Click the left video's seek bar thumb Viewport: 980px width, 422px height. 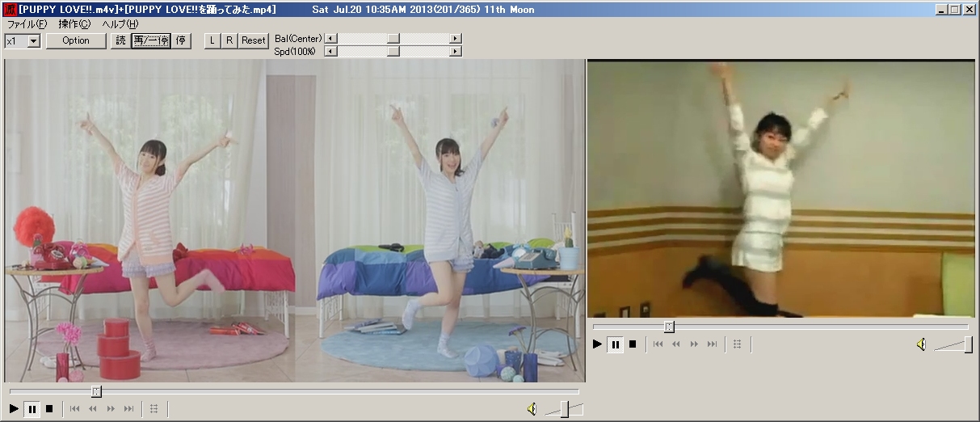pos(96,391)
